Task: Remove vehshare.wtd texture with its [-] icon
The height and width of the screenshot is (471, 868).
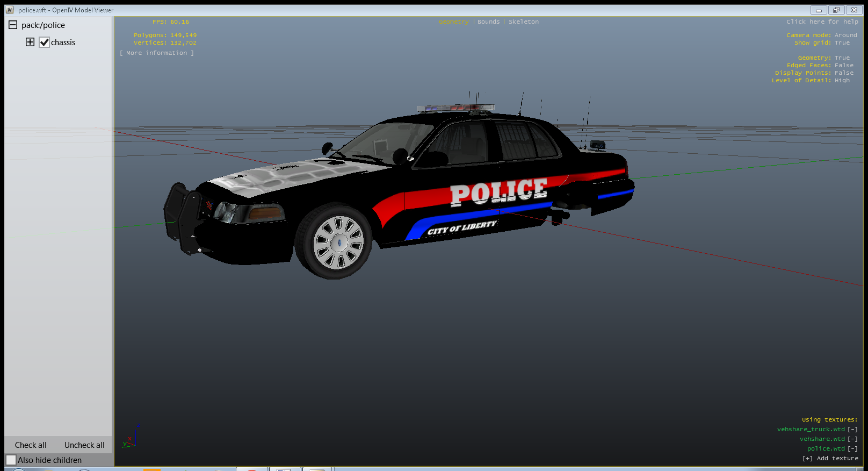Action: tap(852, 439)
